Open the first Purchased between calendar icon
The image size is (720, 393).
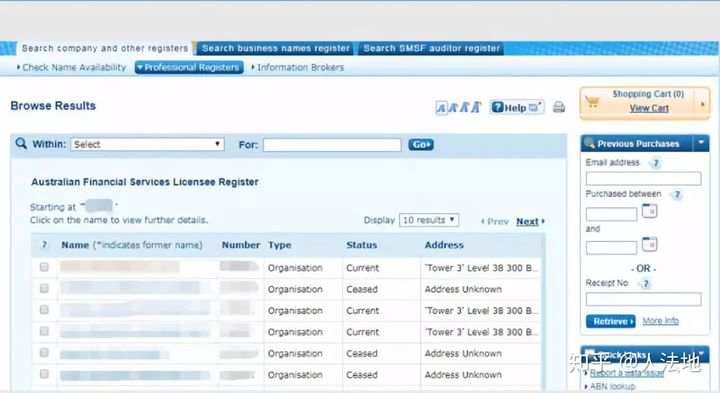(x=649, y=211)
